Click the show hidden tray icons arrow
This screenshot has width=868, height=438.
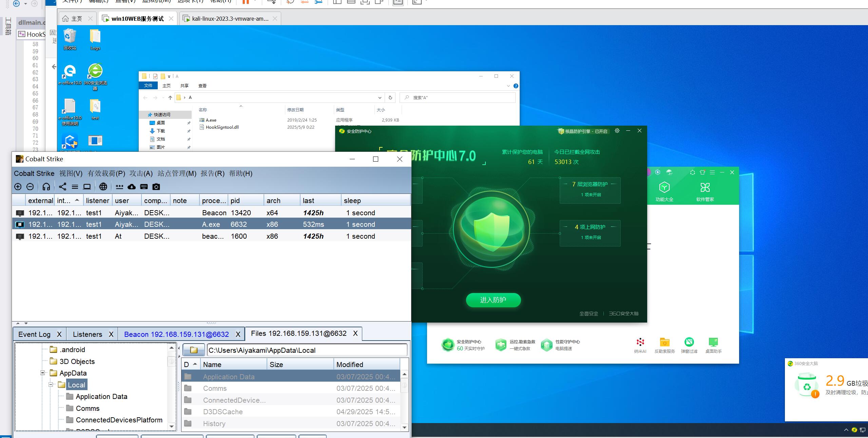point(846,430)
